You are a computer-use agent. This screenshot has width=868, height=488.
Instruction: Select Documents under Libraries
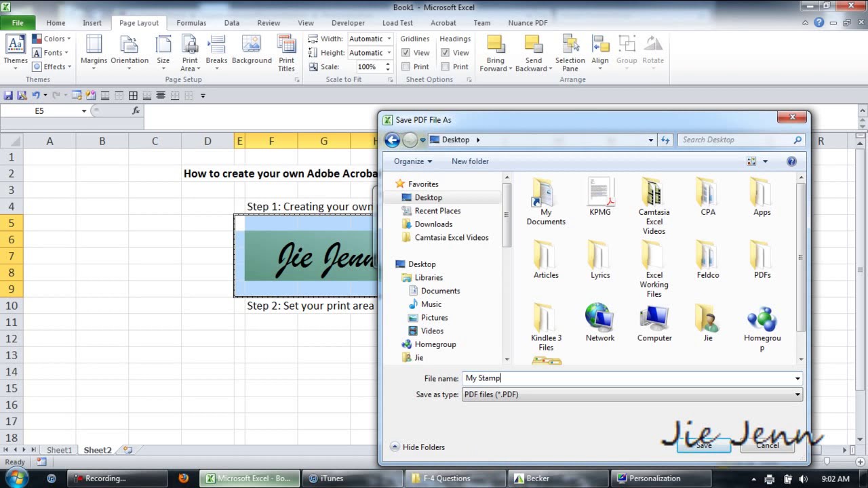[x=440, y=291]
